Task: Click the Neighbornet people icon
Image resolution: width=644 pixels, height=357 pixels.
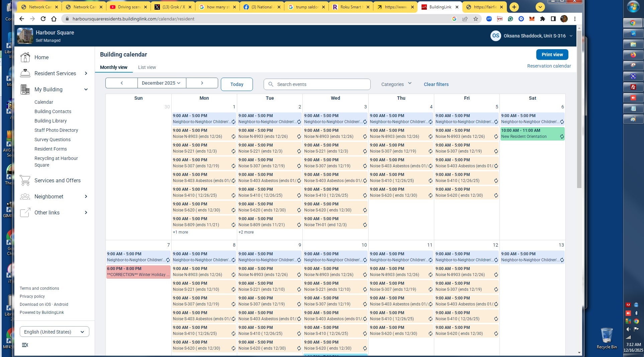Action: click(25, 196)
